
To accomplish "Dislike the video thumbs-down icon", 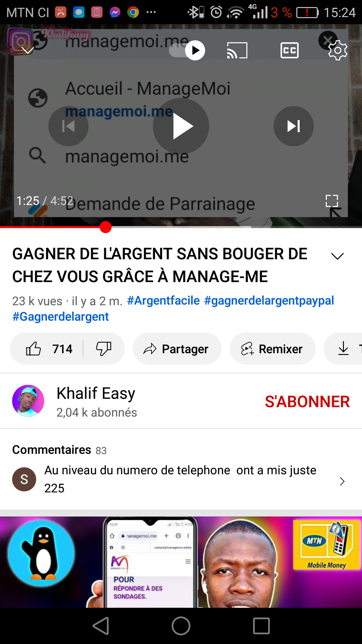I will (x=104, y=349).
